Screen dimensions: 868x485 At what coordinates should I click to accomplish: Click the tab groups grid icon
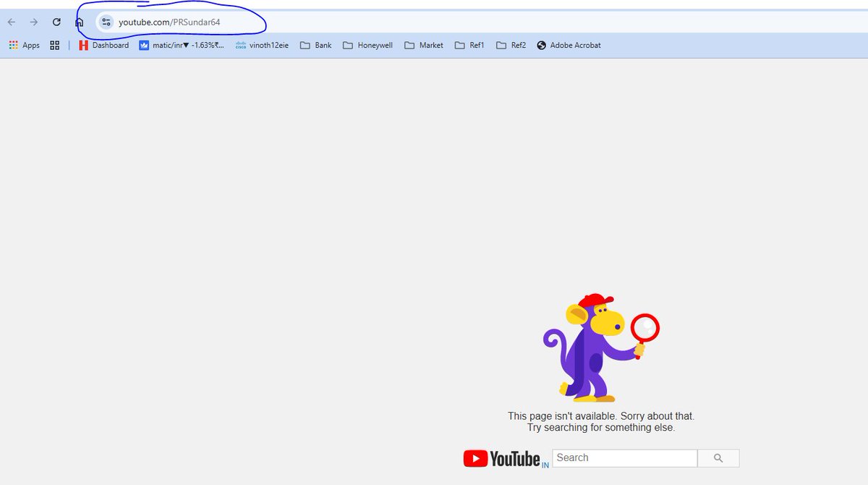55,45
